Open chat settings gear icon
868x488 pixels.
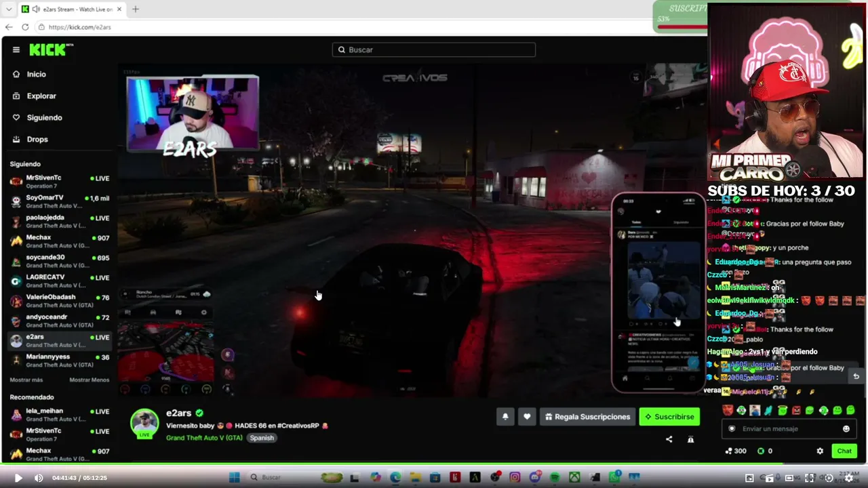(x=820, y=451)
